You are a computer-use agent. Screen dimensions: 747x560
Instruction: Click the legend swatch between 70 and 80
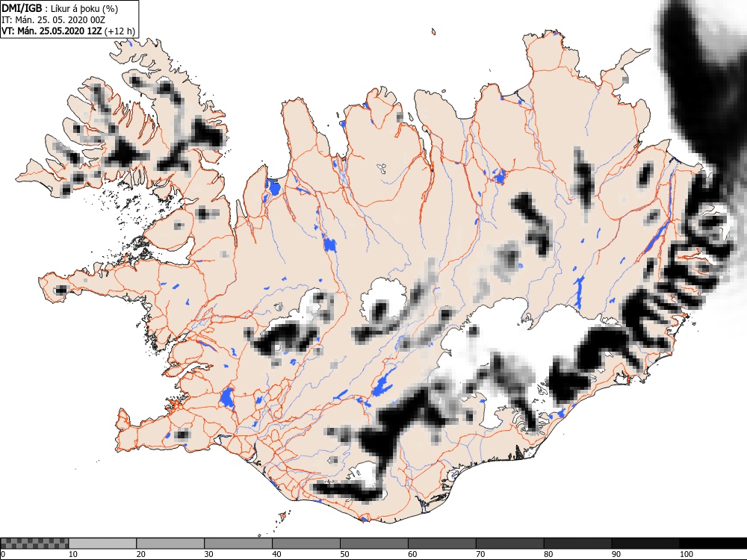(x=509, y=544)
